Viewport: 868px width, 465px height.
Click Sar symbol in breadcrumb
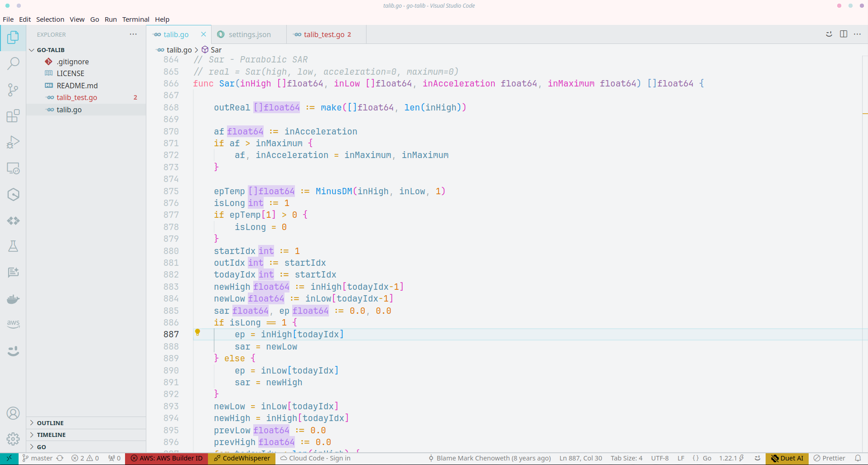pyautogui.click(x=212, y=50)
